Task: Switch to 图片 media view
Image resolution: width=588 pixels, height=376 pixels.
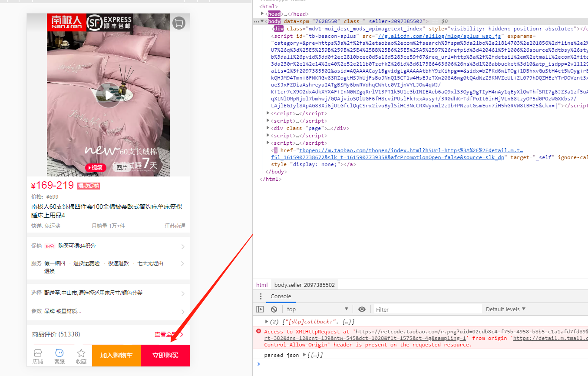Action: [x=122, y=168]
